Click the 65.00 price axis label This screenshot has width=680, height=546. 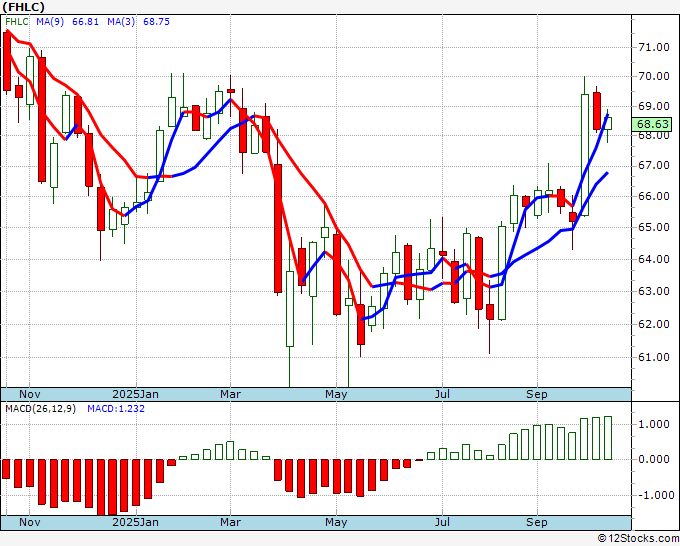coord(654,227)
